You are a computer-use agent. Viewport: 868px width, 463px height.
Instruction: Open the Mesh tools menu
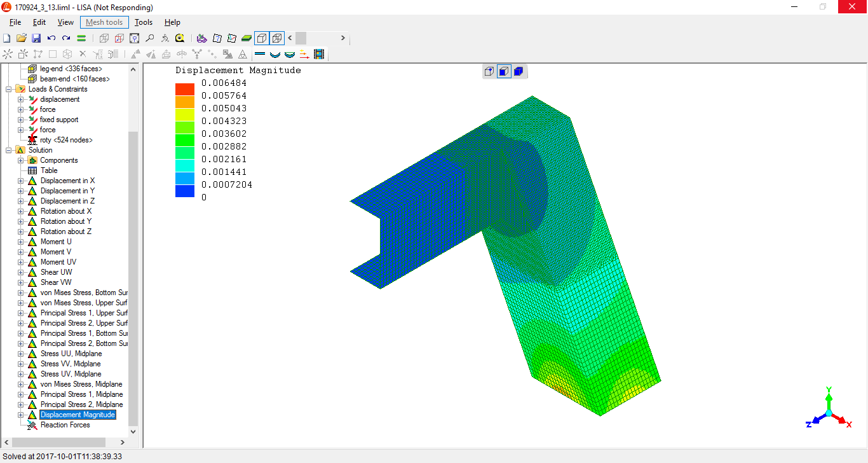click(x=104, y=22)
